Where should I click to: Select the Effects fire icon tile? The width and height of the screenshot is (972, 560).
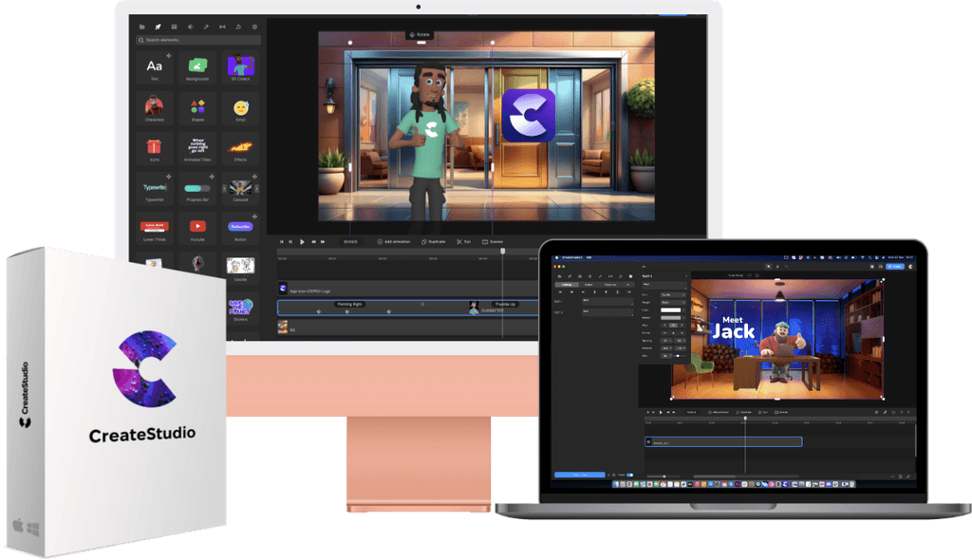click(240, 148)
